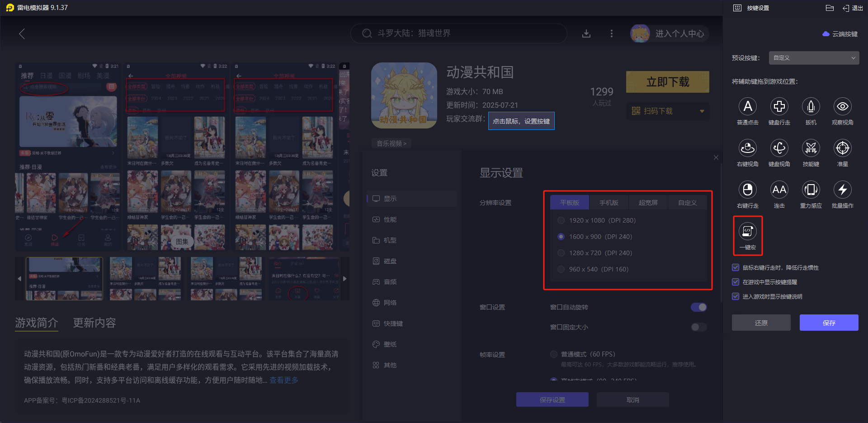The width and height of the screenshot is (868, 423).
Task: Go back with the left arrow
Action: click(22, 33)
